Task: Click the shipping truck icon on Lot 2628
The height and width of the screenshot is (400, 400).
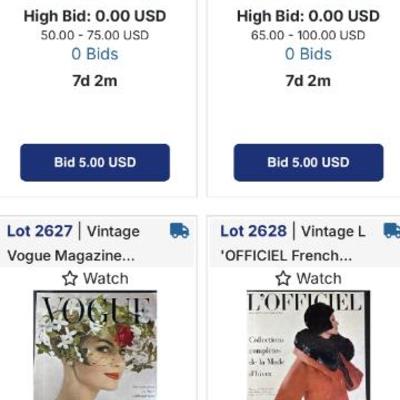Action: coord(392,231)
